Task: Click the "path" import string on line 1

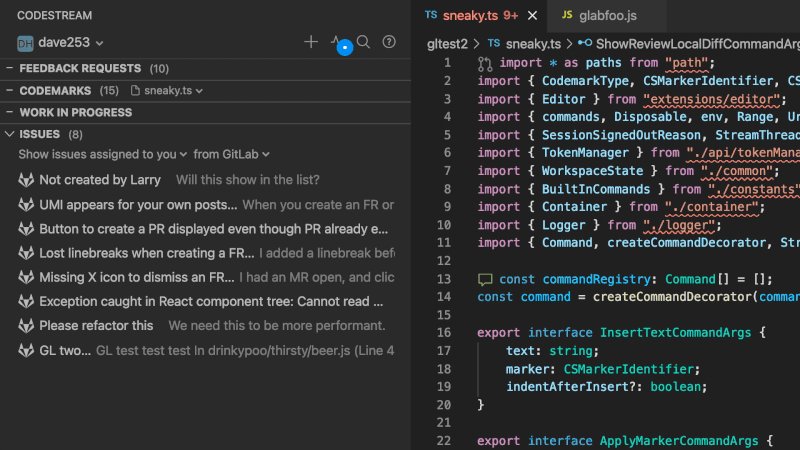Action: pos(687,63)
